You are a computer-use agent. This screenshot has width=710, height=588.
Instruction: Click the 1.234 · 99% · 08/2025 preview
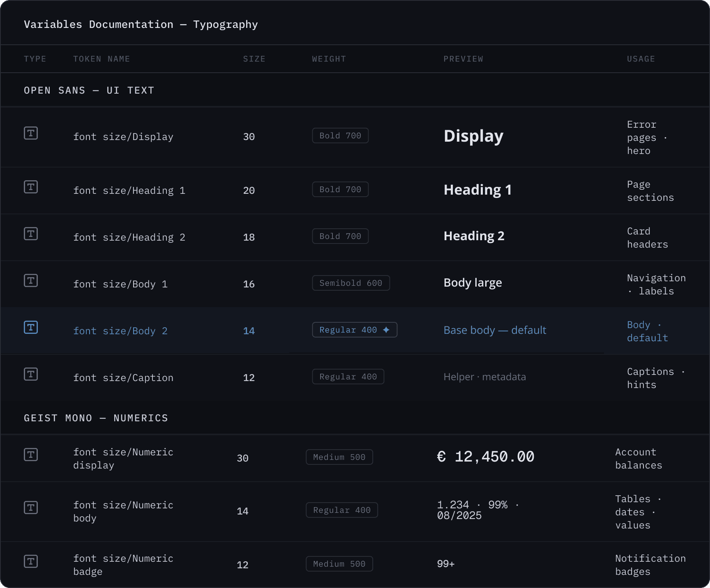coord(478,510)
